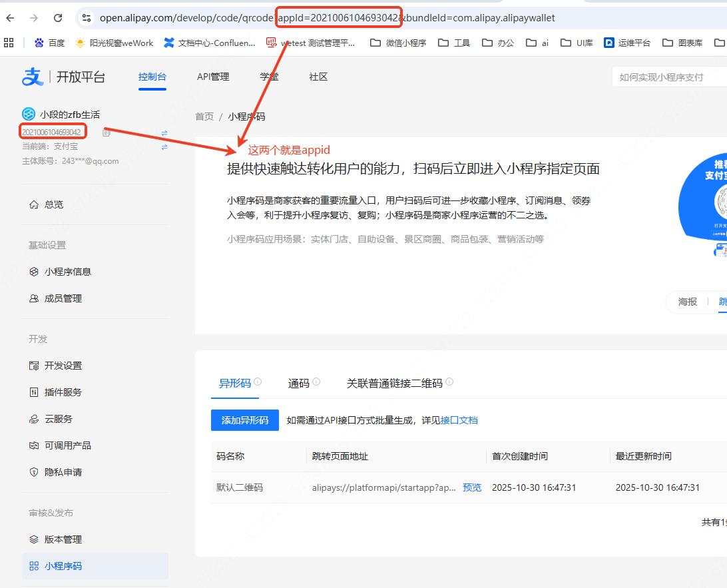Viewport: 727px width, 588px height.
Task: Open 版本管理 version management
Action: 65,539
